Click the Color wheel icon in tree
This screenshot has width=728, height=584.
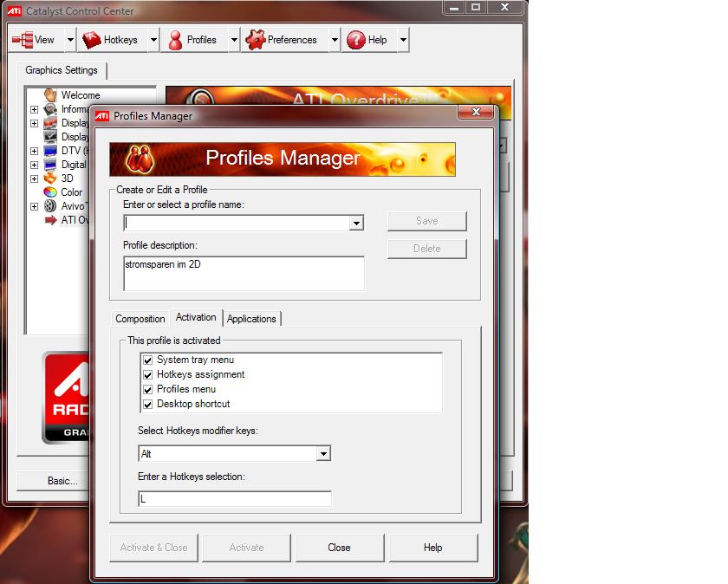(50, 192)
